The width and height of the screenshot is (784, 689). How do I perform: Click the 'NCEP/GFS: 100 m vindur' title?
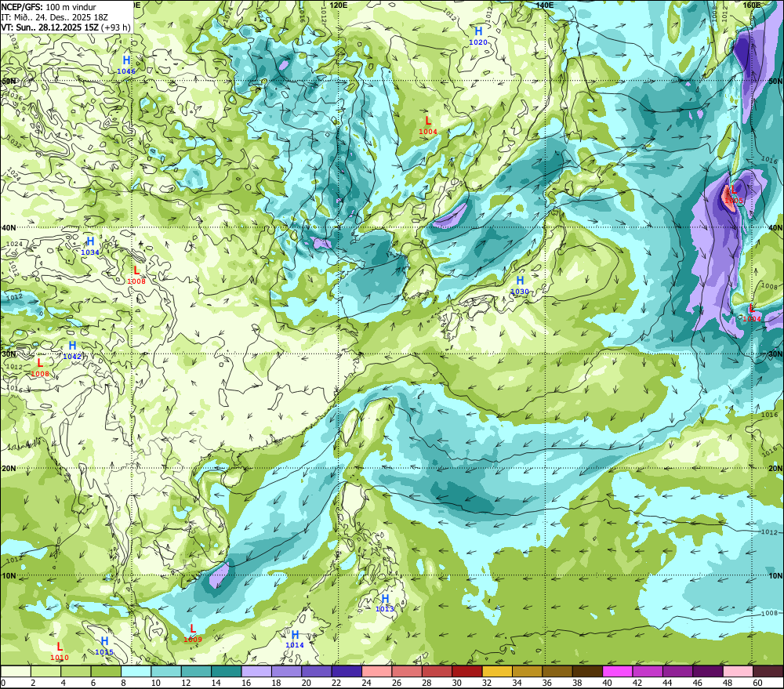click(x=49, y=7)
